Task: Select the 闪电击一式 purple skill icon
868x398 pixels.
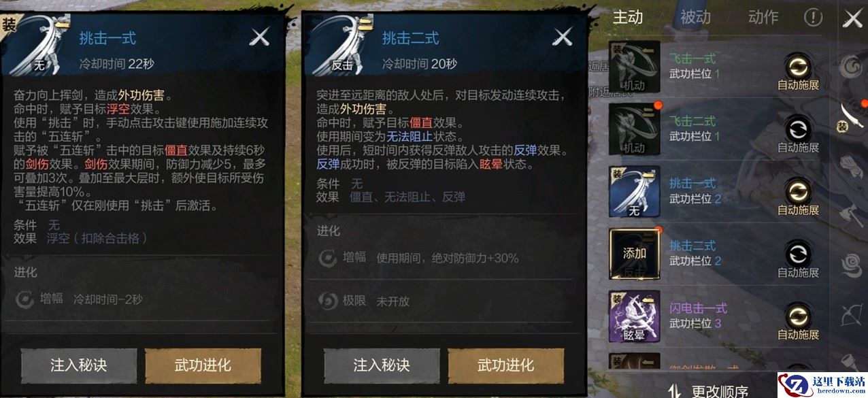Action: (x=634, y=316)
